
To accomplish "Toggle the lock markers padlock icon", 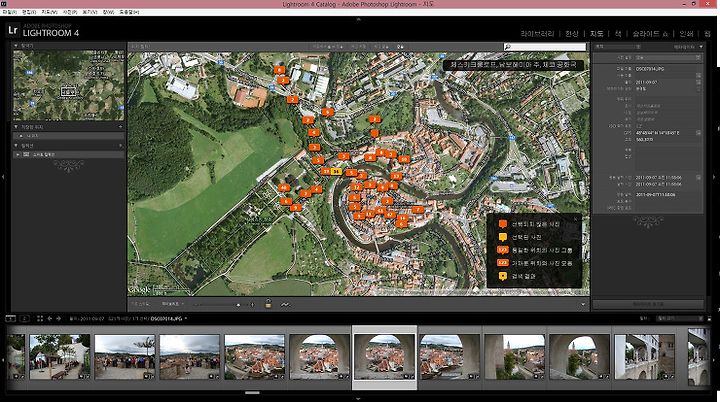I will (268, 304).
